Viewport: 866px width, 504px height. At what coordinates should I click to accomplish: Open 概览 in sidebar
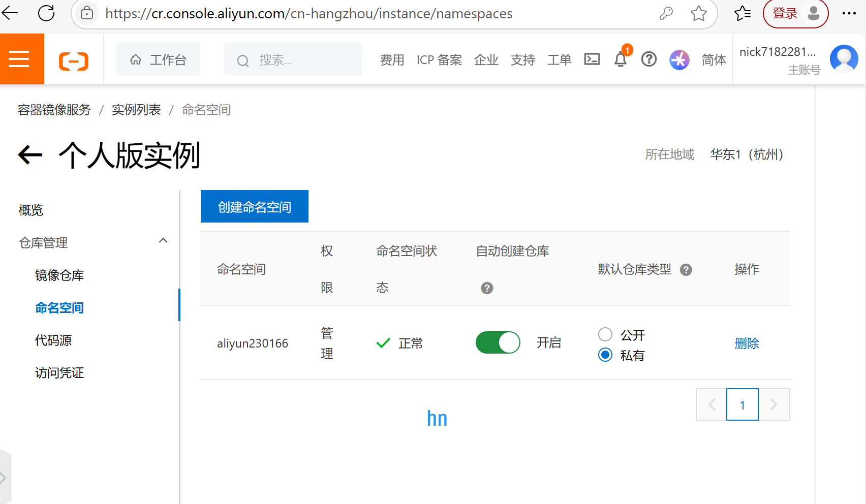pyautogui.click(x=31, y=210)
